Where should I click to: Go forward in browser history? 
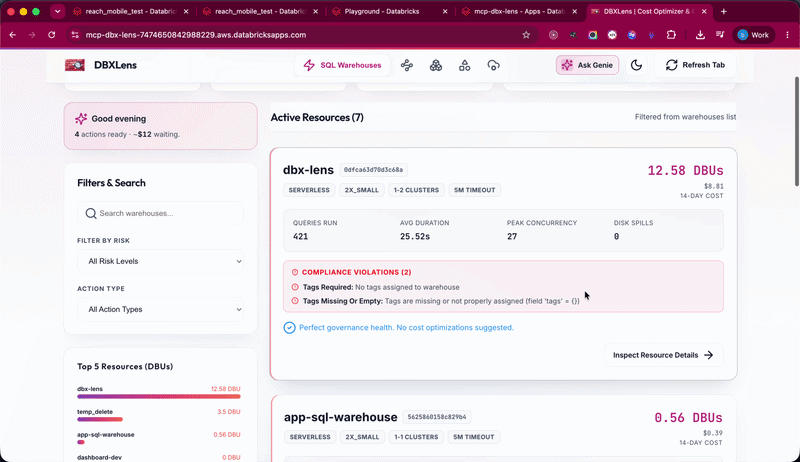click(32, 35)
